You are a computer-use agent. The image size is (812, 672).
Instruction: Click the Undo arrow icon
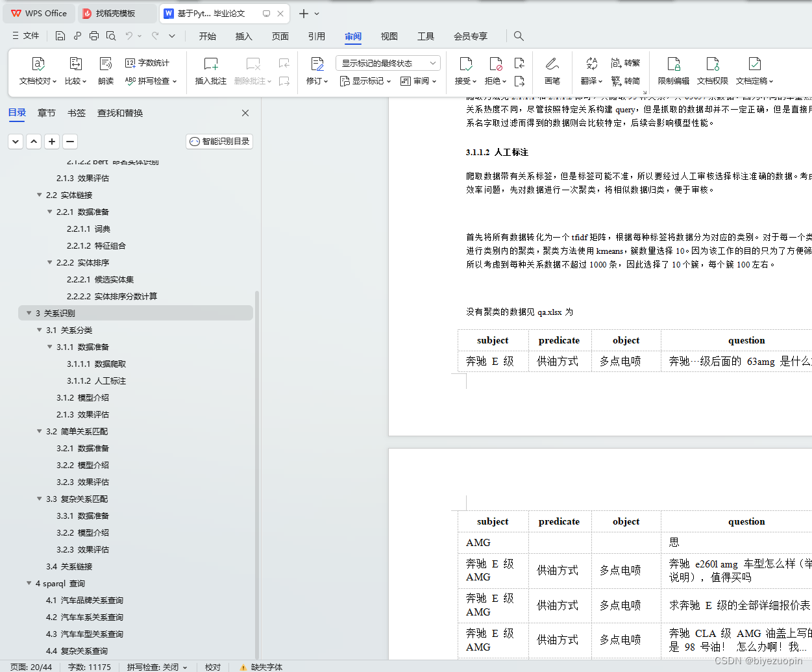pos(129,36)
